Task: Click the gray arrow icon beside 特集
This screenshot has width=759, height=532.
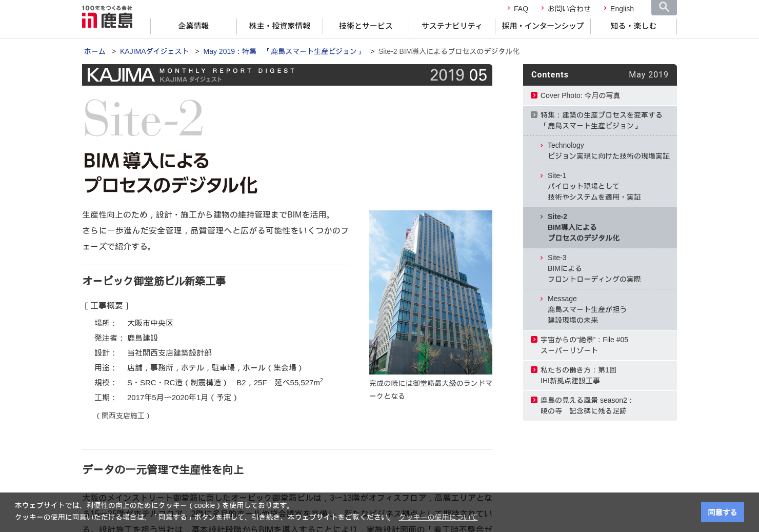Action: click(x=534, y=115)
